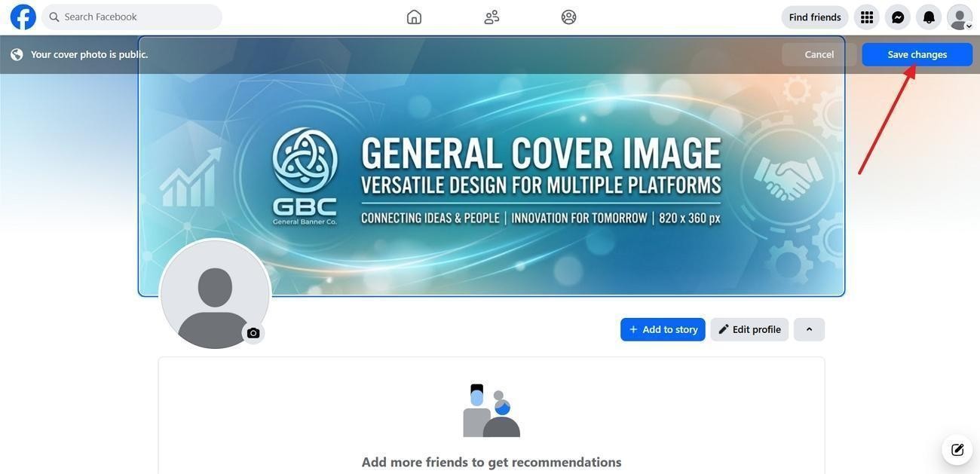980x474 pixels.
Task: Collapse the suggestions chevron button
Action: pyautogui.click(x=809, y=329)
